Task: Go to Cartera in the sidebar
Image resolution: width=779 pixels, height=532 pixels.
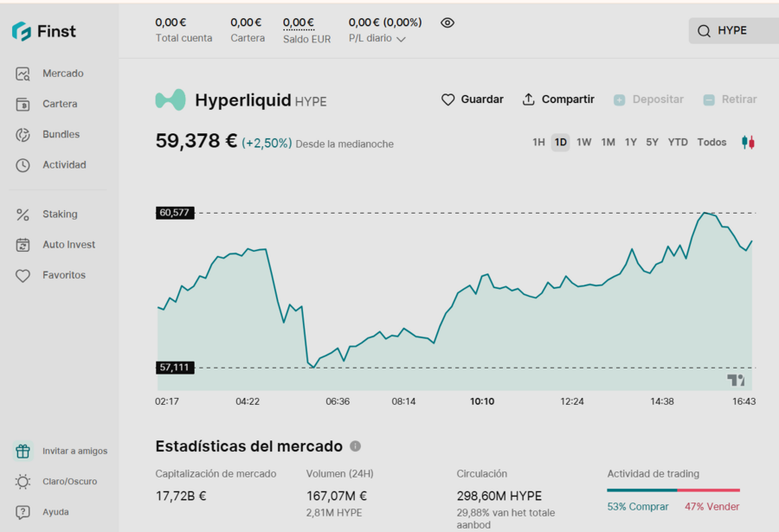Action: tap(60, 104)
